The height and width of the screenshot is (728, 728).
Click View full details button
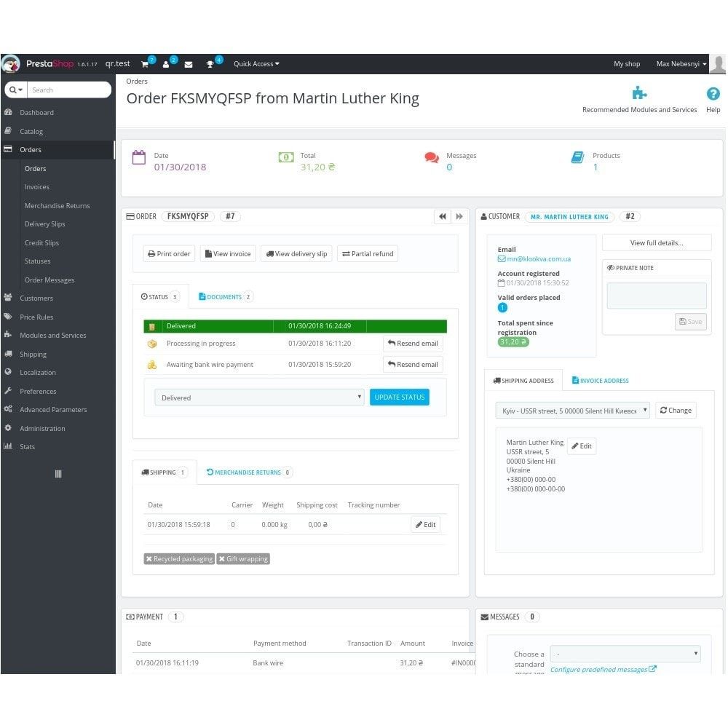(x=657, y=243)
